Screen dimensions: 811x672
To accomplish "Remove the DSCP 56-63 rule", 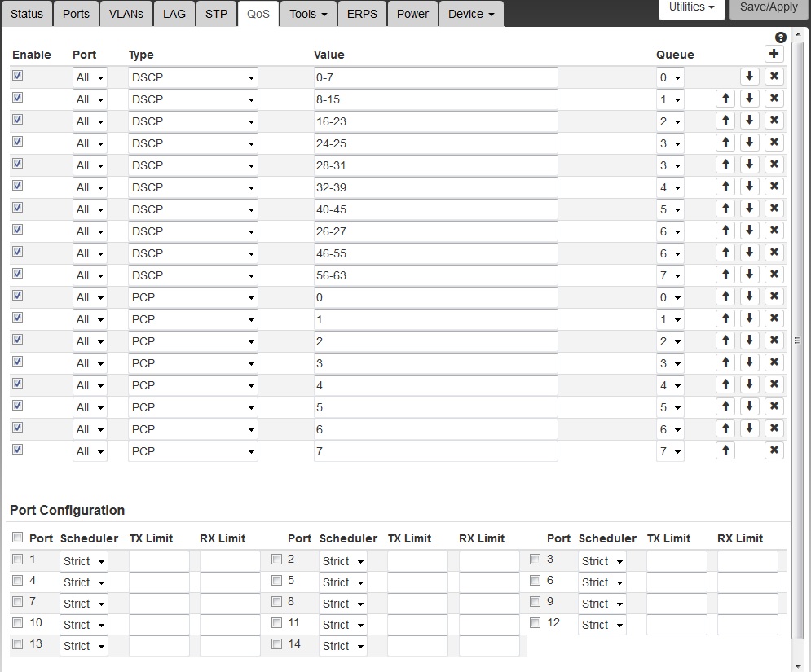I will coord(774,275).
